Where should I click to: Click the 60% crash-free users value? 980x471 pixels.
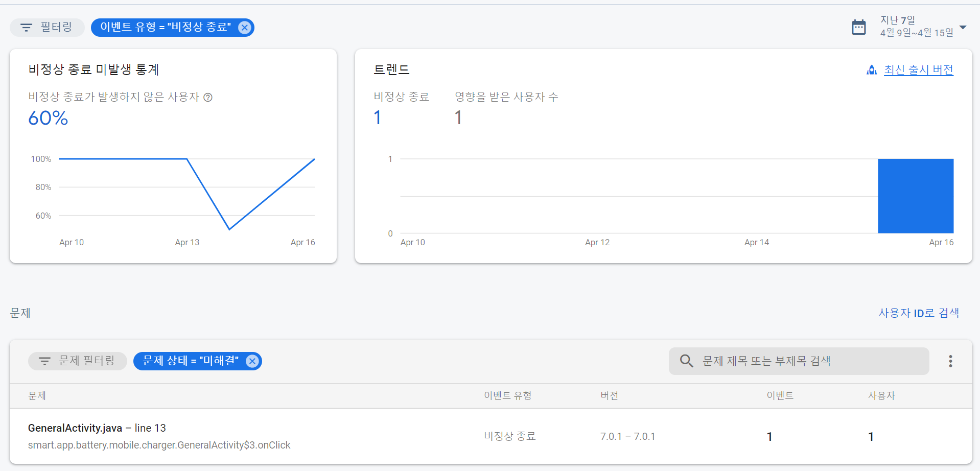[48, 119]
